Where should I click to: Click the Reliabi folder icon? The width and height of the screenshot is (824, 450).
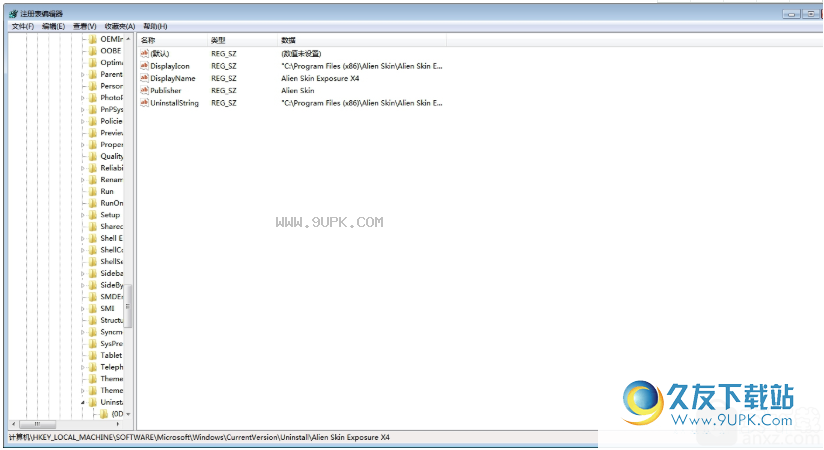click(x=93, y=168)
